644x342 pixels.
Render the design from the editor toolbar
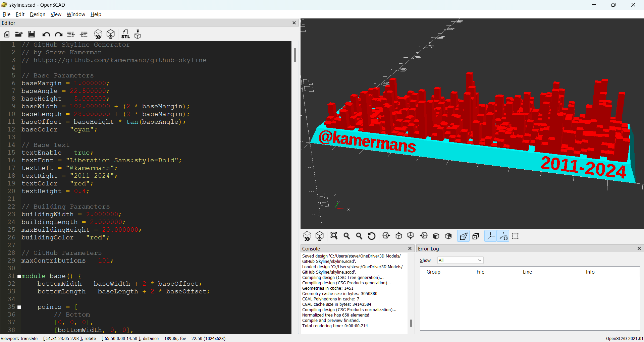111,34
